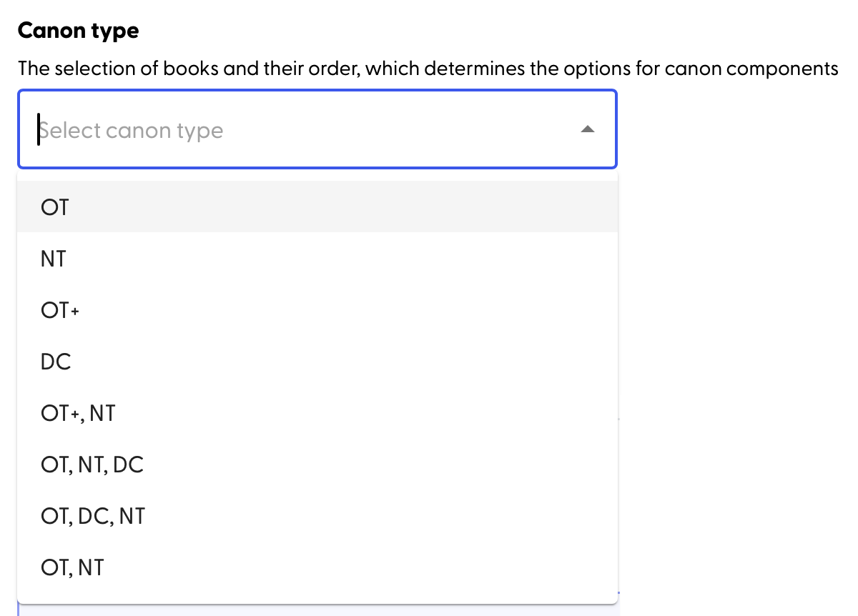Select the "OT, NT, DC" option

(x=92, y=465)
